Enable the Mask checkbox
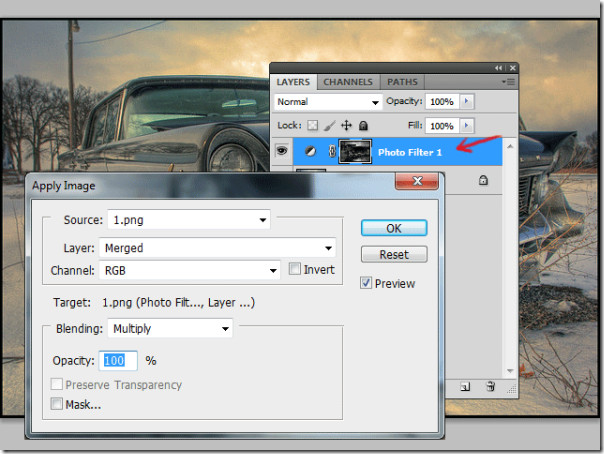The height and width of the screenshot is (454, 604). tap(57, 404)
